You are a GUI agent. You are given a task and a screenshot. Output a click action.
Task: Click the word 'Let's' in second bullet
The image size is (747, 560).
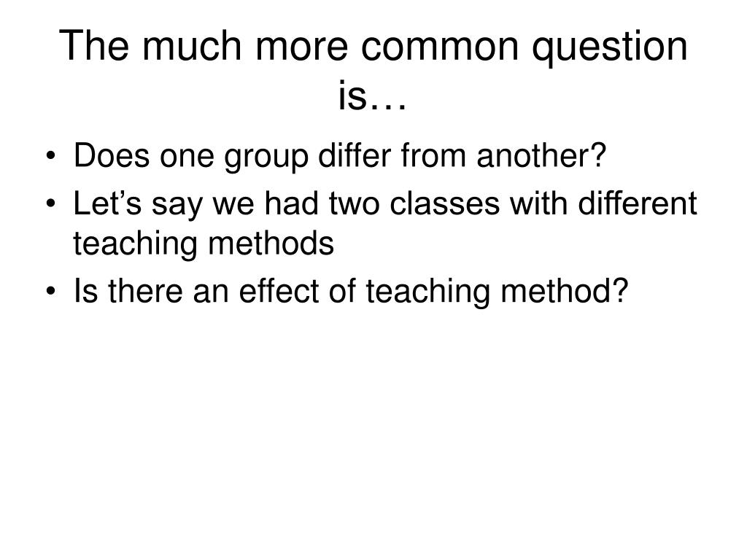tap(108, 203)
